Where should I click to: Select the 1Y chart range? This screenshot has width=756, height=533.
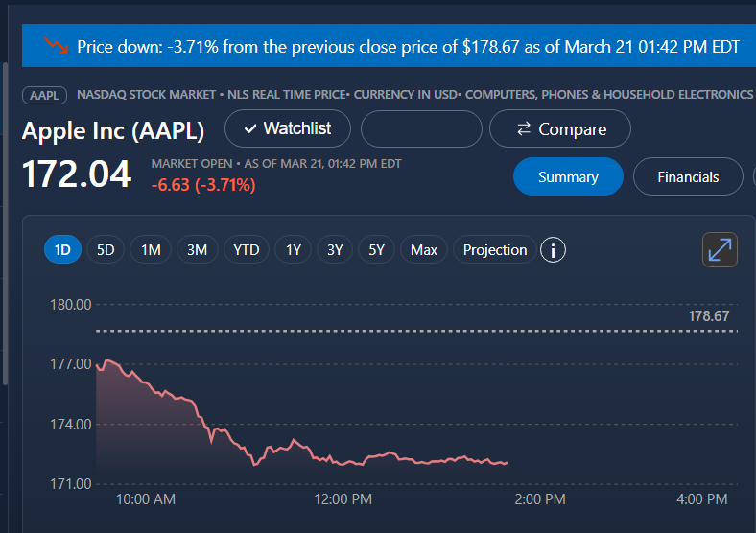[294, 249]
